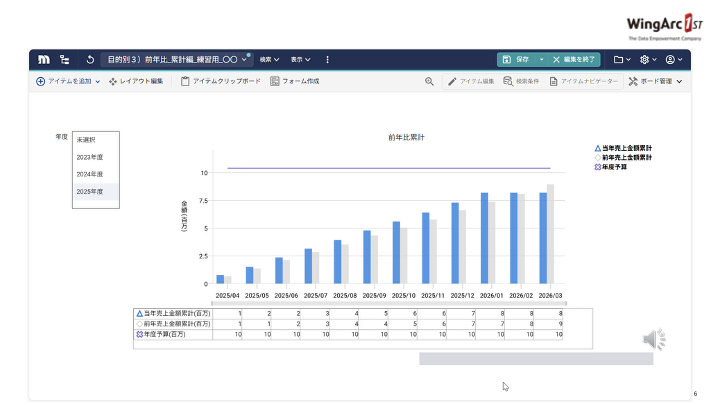This screenshot has width=720, height=405.
Task: Open the ボード管理 dropdown
Action: pos(655,81)
